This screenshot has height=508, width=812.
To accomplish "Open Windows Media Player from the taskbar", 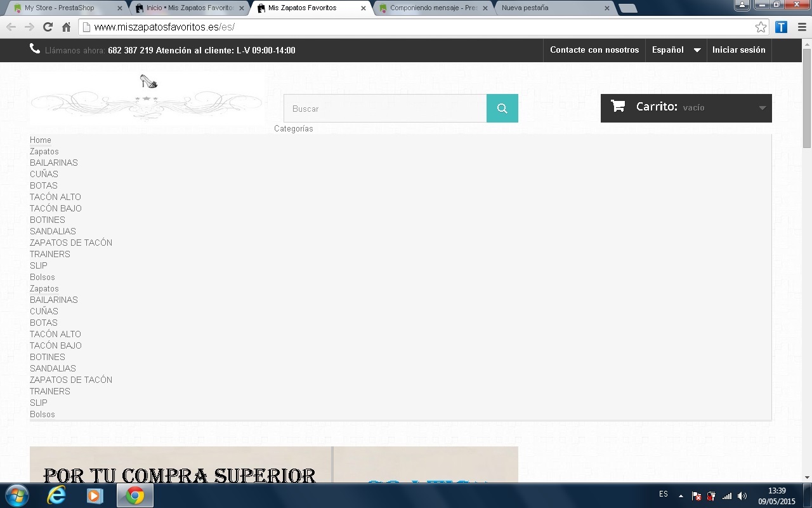I will [x=95, y=495].
